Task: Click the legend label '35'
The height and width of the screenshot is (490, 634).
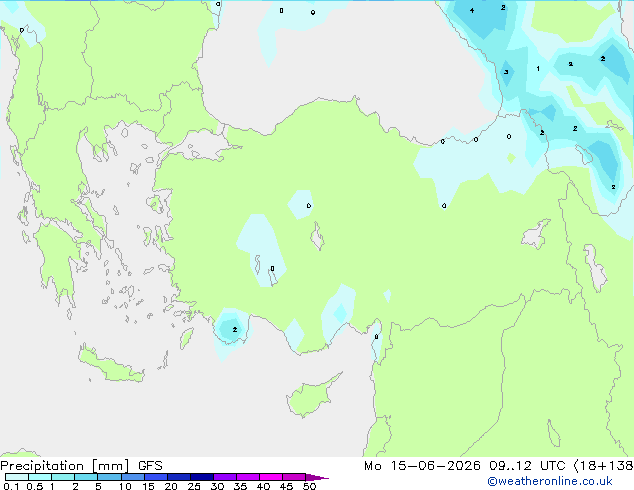Action: click(240, 486)
